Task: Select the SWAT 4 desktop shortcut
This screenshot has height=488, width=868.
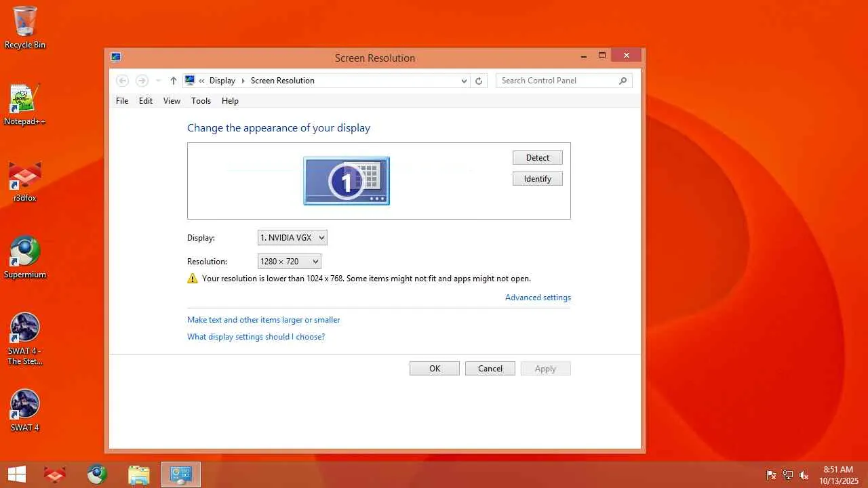Action: pos(25,411)
